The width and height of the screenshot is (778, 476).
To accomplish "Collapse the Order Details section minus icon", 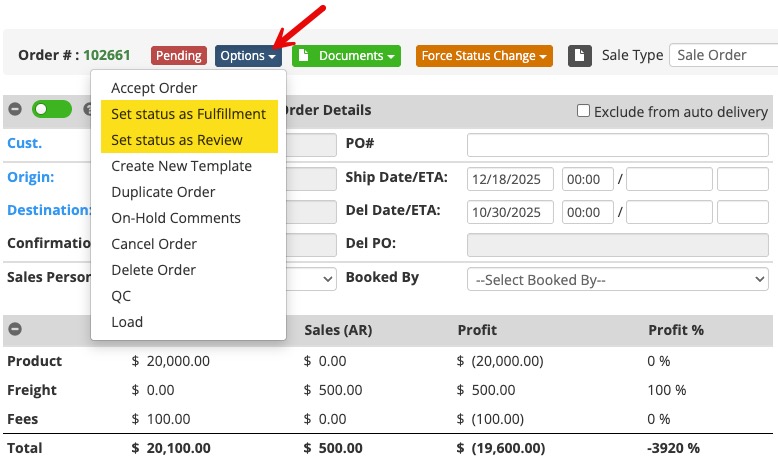I will 16,110.
